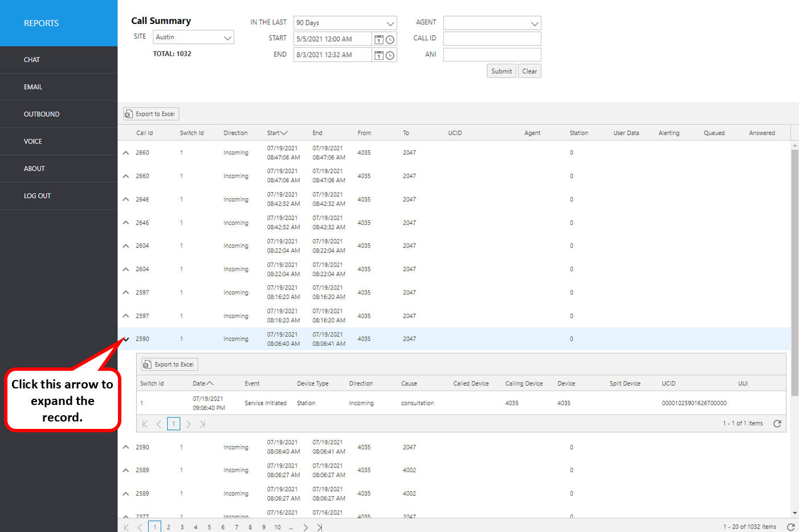The image size is (799, 532).
Task: Refresh the nested event detail grid
Action: (x=777, y=424)
